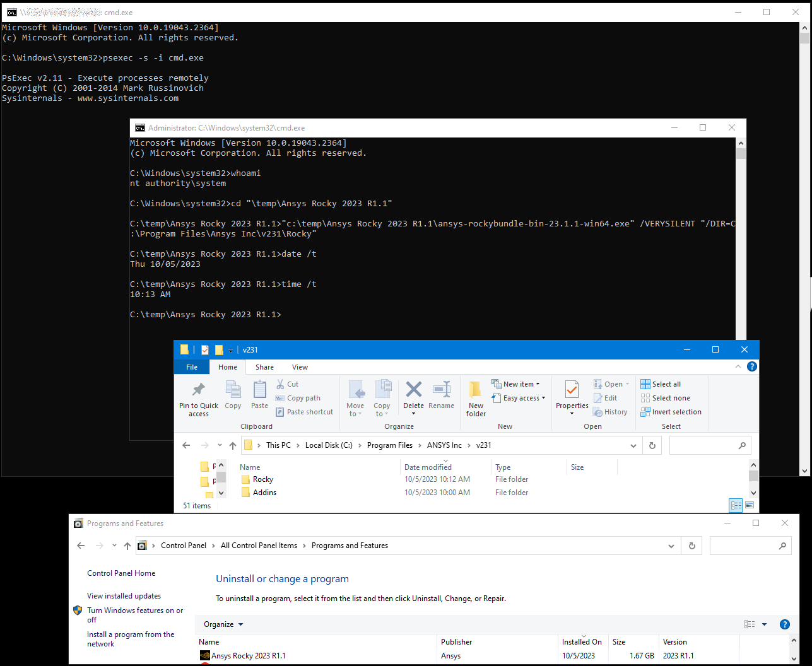The image size is (812, 666).
Task: Collapse the Explorer ribbon chevron
Action: click(738, 366)
